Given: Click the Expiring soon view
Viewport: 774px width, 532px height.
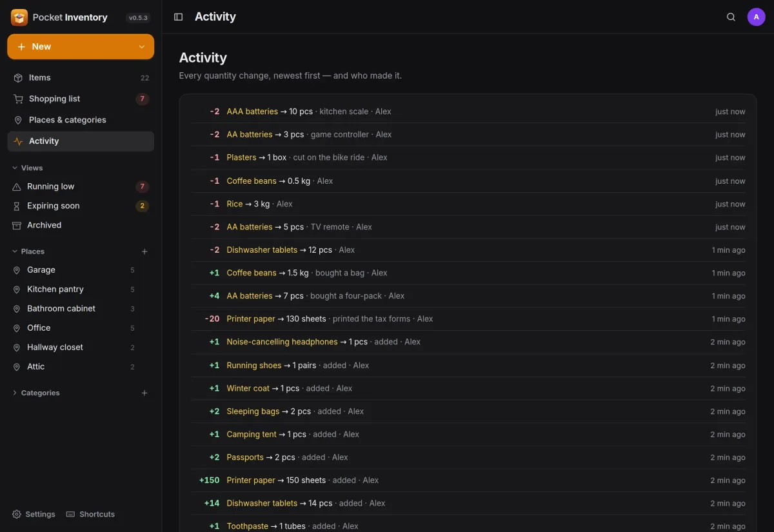Looking at the screenshot, I should click(81, 206).
